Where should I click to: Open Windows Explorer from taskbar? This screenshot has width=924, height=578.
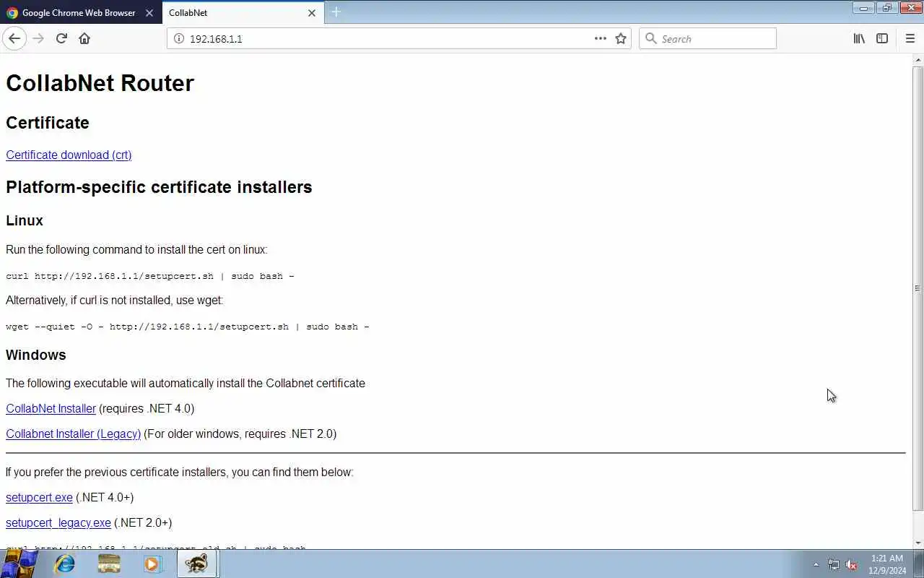click(109, 564)
